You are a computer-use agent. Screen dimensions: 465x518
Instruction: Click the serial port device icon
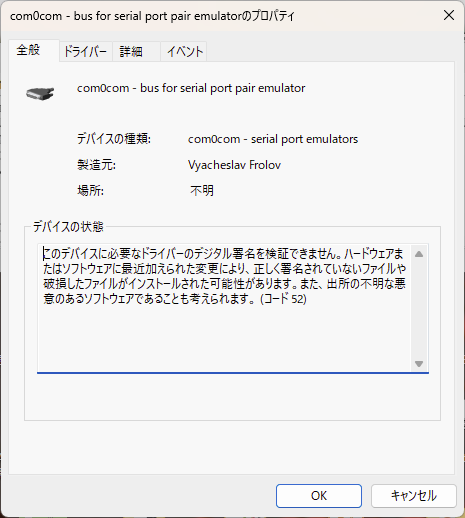(40, 93)
